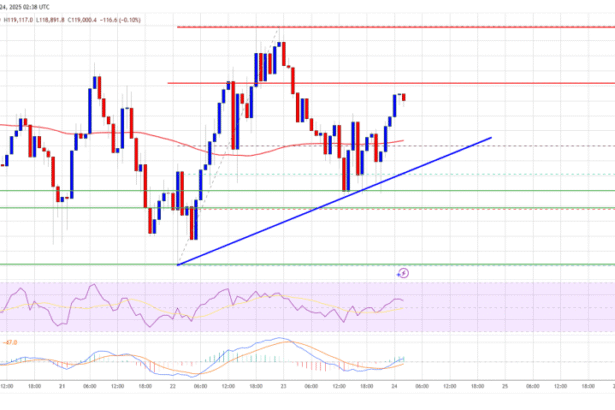The width and height of the screenshot is (615, 410).
Task: Click the '21' date label on time axis
Action: [61, 387]
